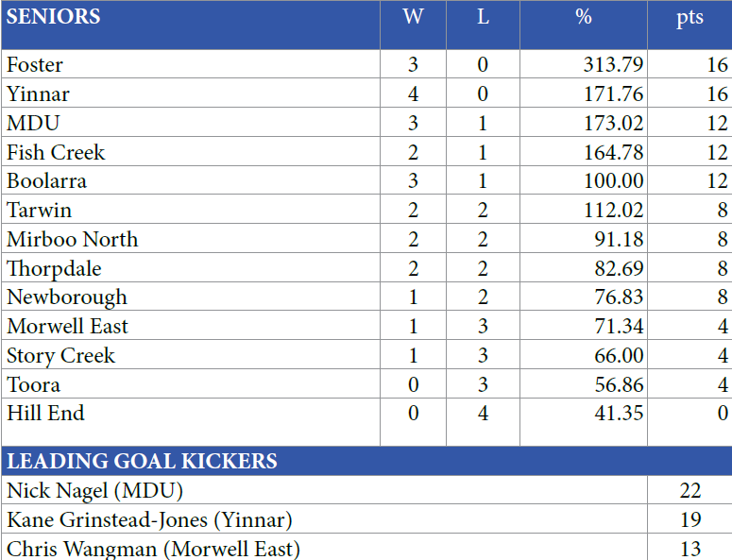Click Foster's percentage value 313.79

pyautogui.click(x=613, y=65)
